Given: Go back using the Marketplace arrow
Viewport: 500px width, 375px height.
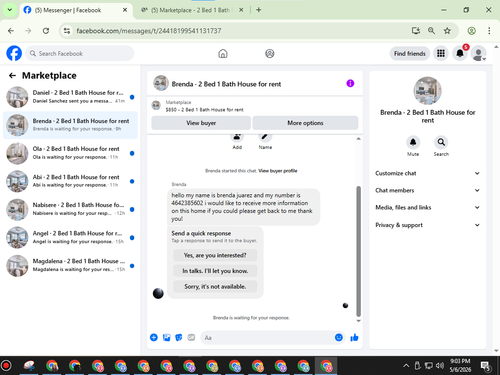Looking at the screenshot, I should (x=12, y=76).
